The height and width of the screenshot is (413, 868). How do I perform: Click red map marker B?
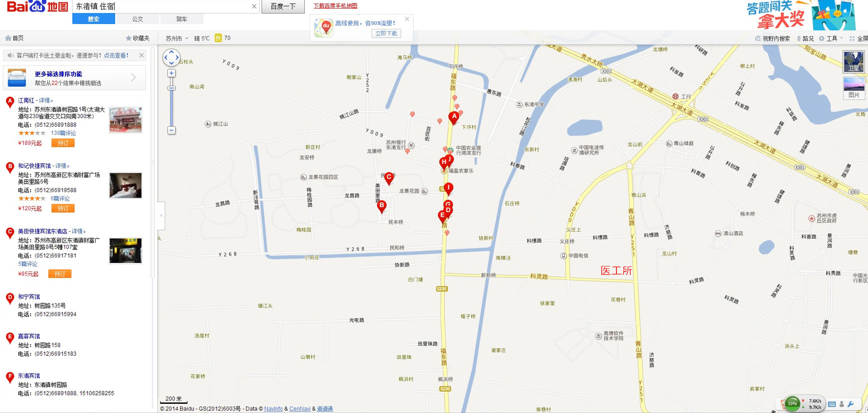coord(381,206)
